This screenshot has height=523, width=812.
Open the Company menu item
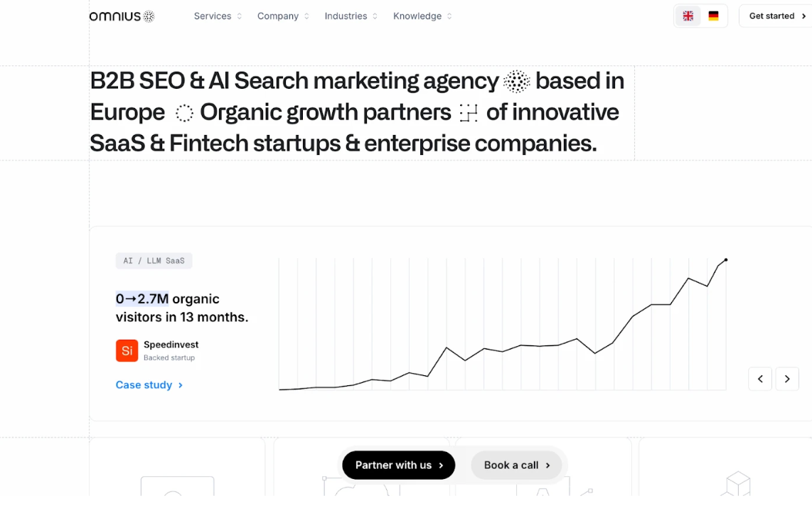click(x=277, y=16)
